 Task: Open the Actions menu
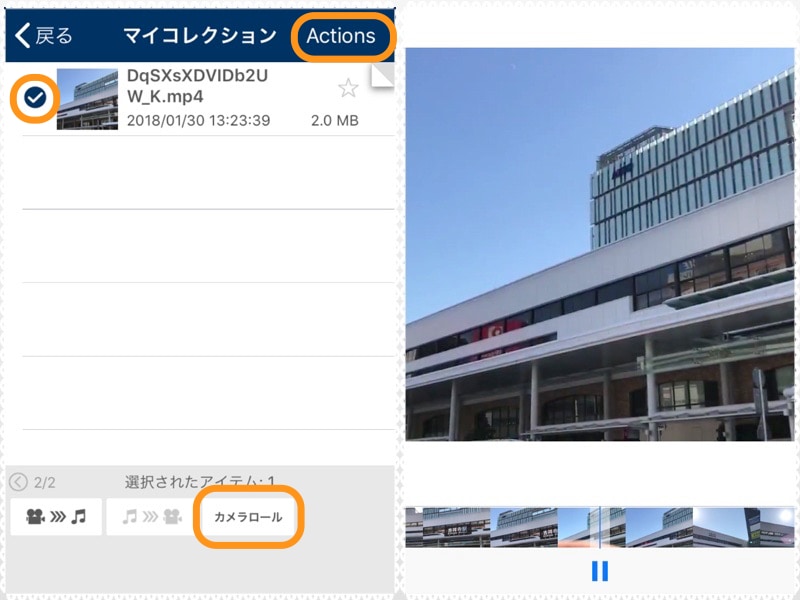pos(342,36)
